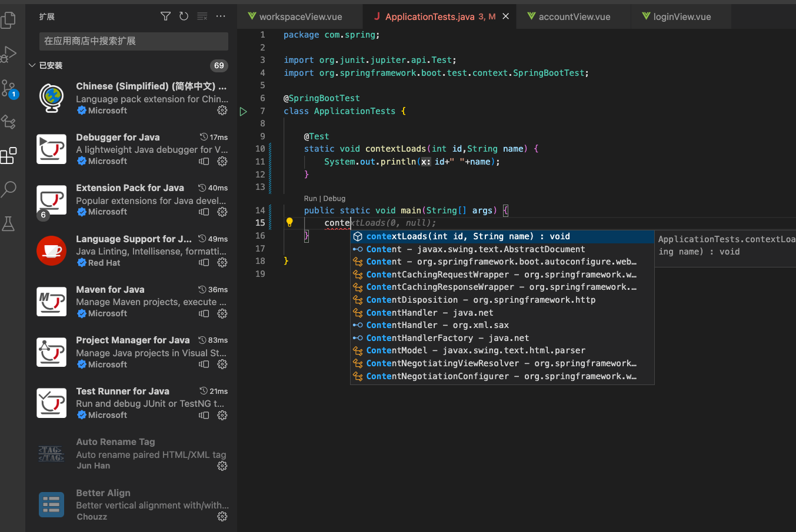Viewport: 796px width, 532px height.
Task: Open the Explorer view in the activity bar
Action: click(x=8, y=19)
